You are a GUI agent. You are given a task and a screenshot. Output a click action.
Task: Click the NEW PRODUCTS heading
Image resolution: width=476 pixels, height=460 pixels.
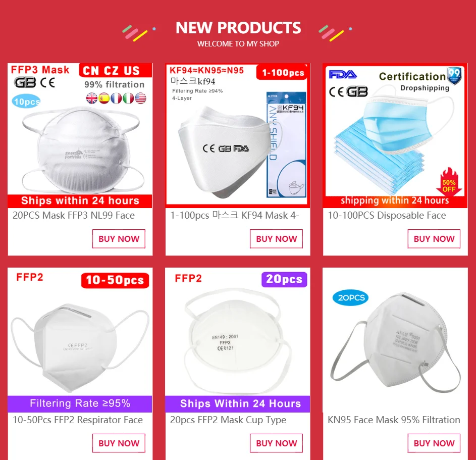pos(238,28)
